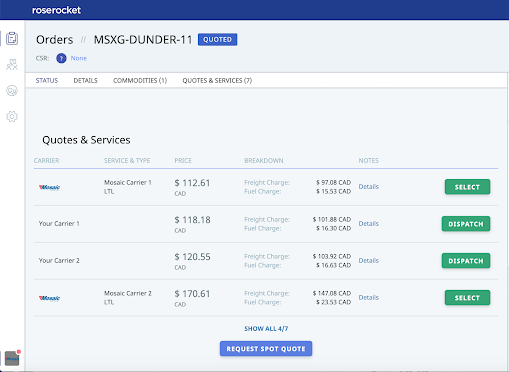
Task: Open the Orders clipboard icon in sidebar
Action: point(12,38)
